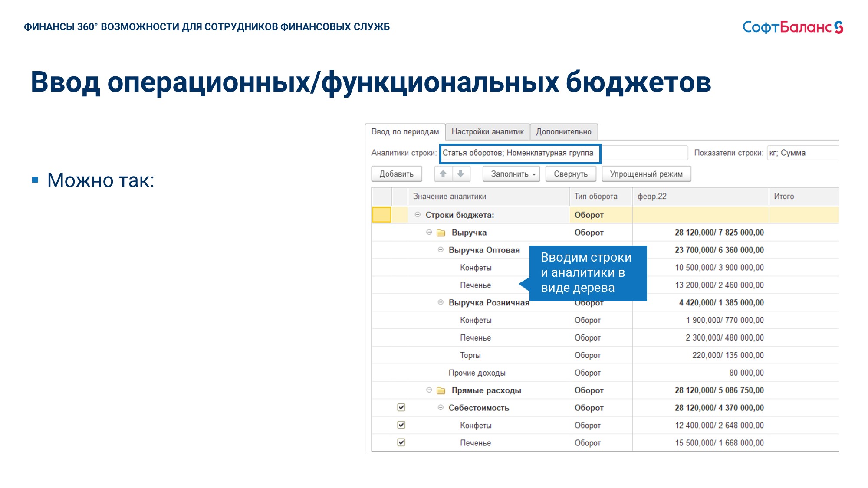The image size is (868, 488).
Task: Click value 10 500,000/ 3 900 000,00
Action: [x=719, y=268]
